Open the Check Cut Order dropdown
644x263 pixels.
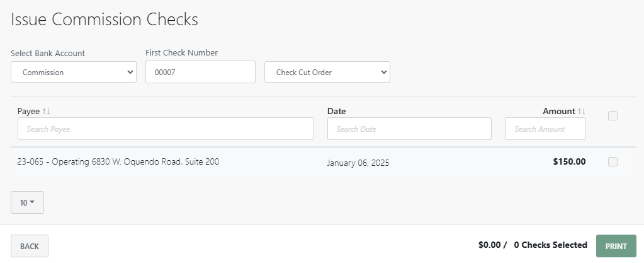[x=327, y=72]
